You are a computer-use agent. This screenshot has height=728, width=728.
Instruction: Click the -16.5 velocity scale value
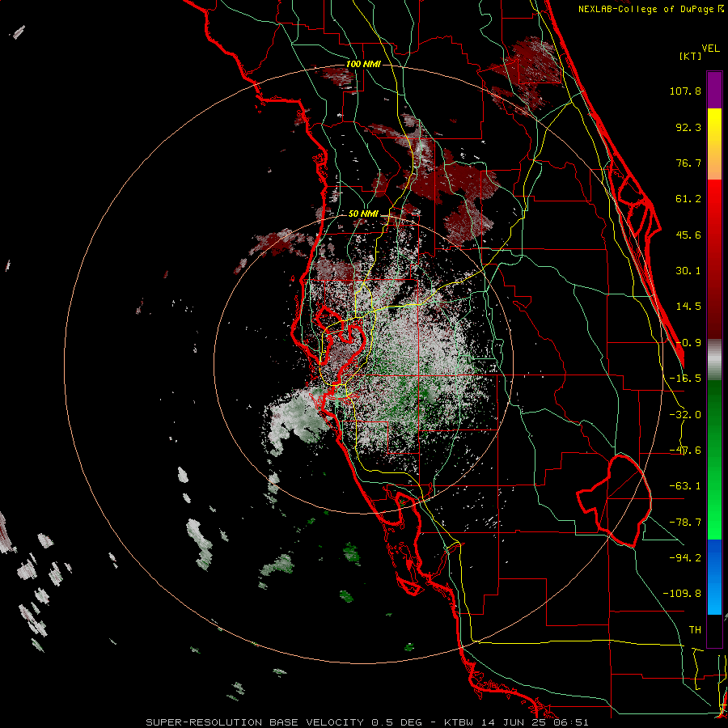(x=685, y=379)
